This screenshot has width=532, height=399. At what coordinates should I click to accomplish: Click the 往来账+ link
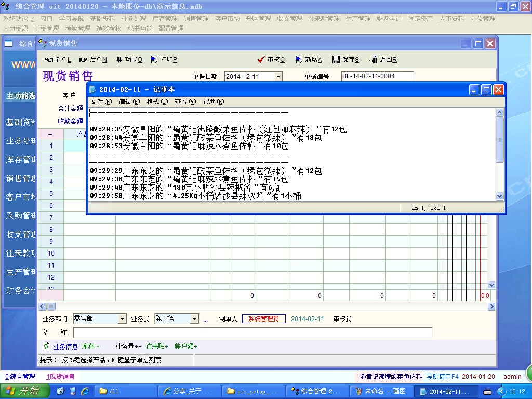157,347
